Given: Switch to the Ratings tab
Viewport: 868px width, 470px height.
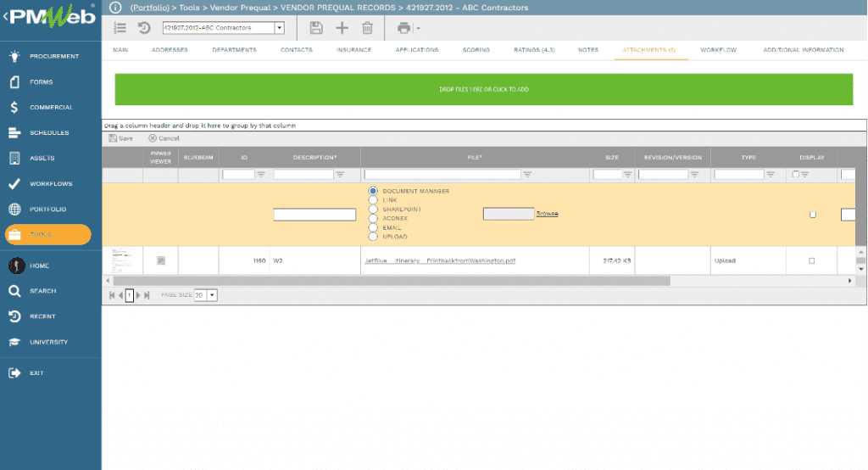Looking at the screenshot, I should (x=534, y=50).
